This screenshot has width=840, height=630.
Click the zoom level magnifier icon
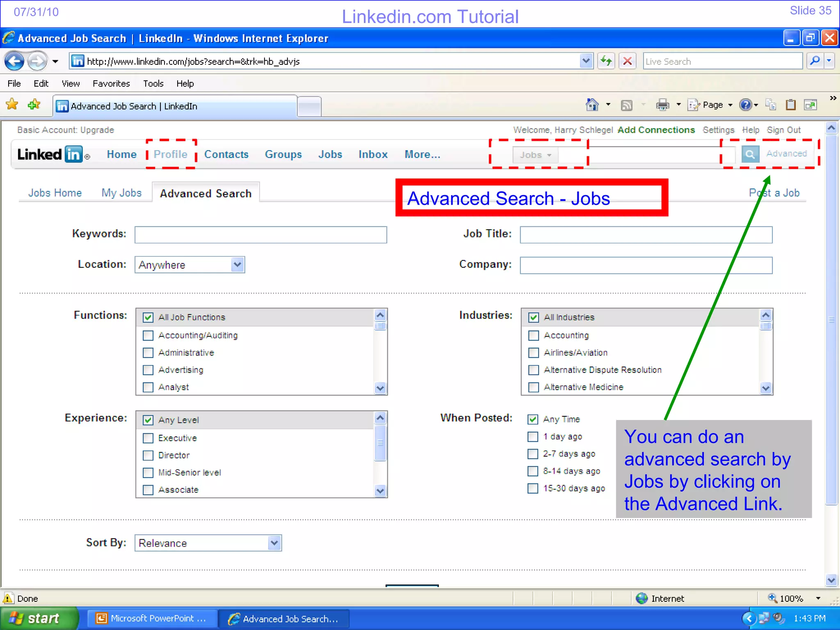[x=772, y=598]
